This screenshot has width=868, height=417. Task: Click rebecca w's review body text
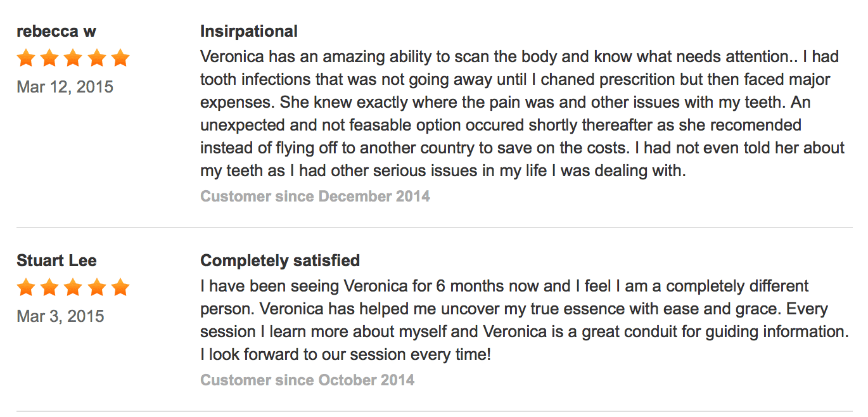coord(523,113)
